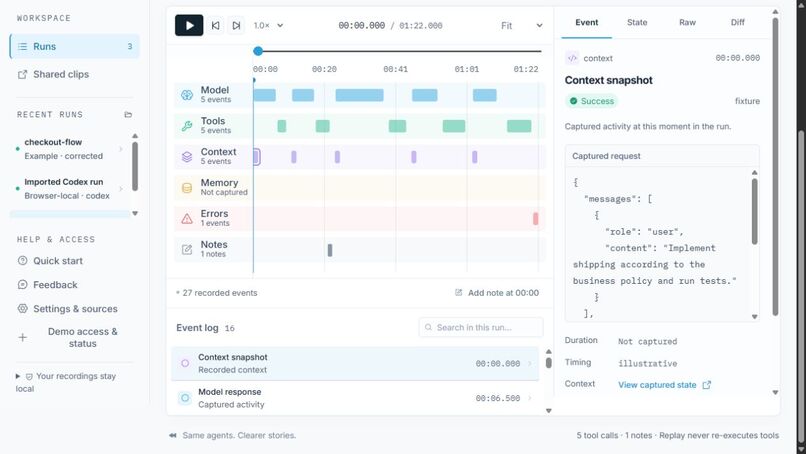Screen dimensions: 806x454
Task: Select the Context snapshot event log row
Action: point(355,364)
